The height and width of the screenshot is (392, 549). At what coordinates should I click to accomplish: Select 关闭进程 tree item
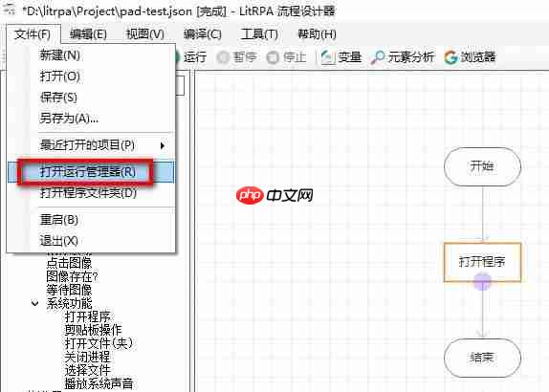click(x=88, y=357)
